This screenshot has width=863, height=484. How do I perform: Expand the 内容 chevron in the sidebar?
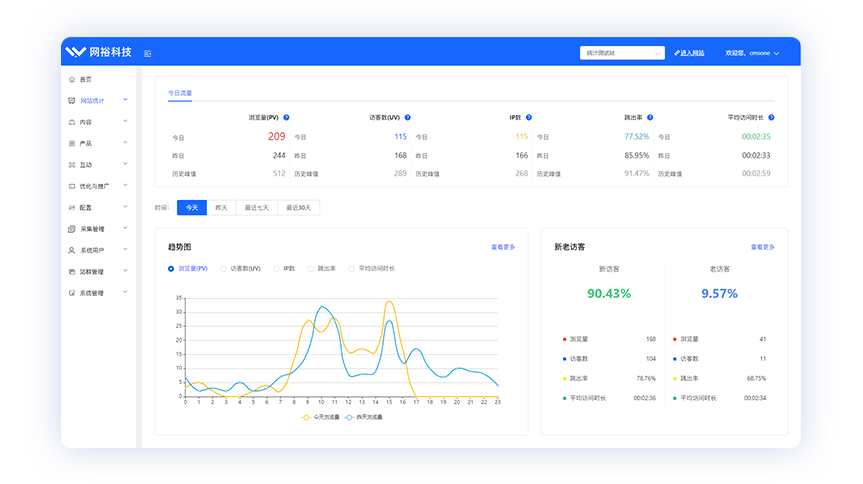125,121
